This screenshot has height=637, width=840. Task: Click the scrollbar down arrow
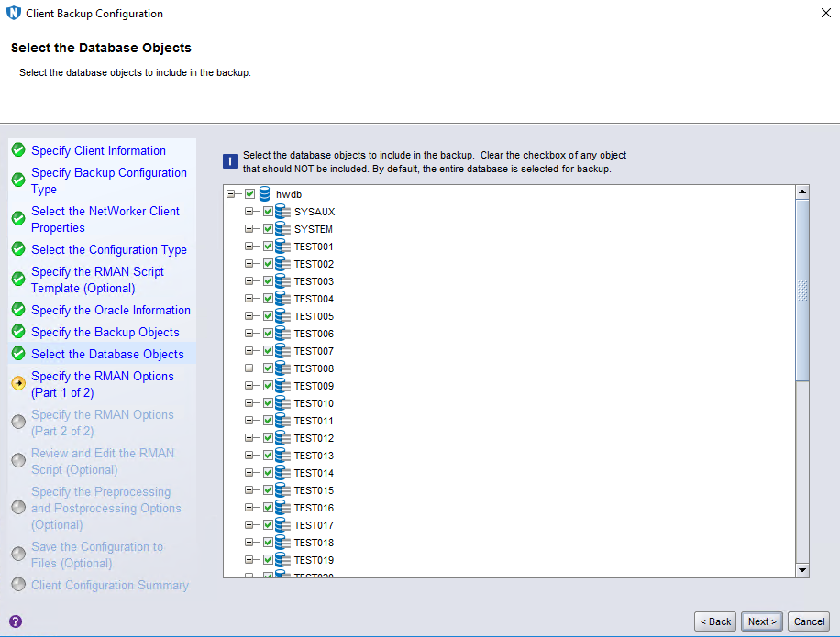pyautogui.click(x=802, y=570)
